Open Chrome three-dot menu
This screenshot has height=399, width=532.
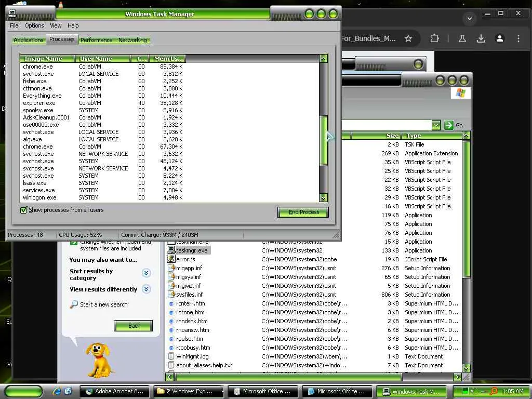518,38
